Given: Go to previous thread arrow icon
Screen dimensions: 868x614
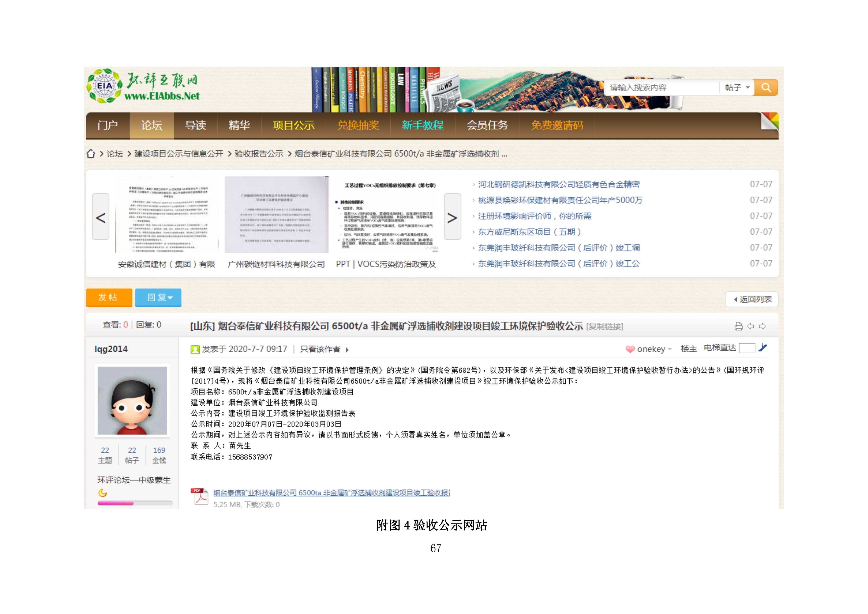Looking at the screenshot, I should pos(750,326).
